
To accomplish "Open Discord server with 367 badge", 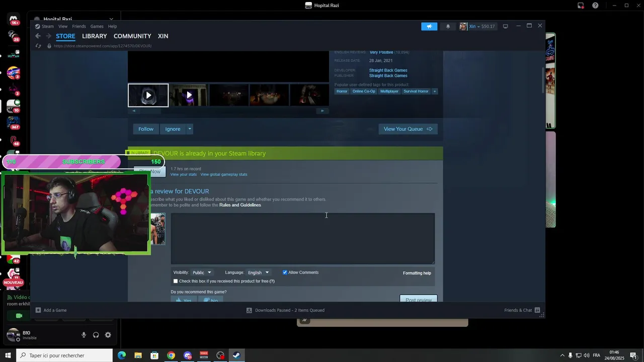I will click(x=14, y=123).
